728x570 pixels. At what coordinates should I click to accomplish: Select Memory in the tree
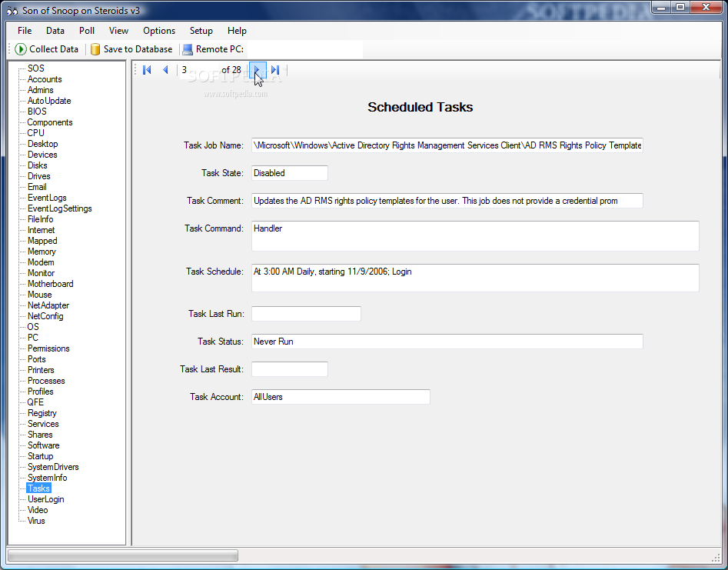tap(42, 252)
